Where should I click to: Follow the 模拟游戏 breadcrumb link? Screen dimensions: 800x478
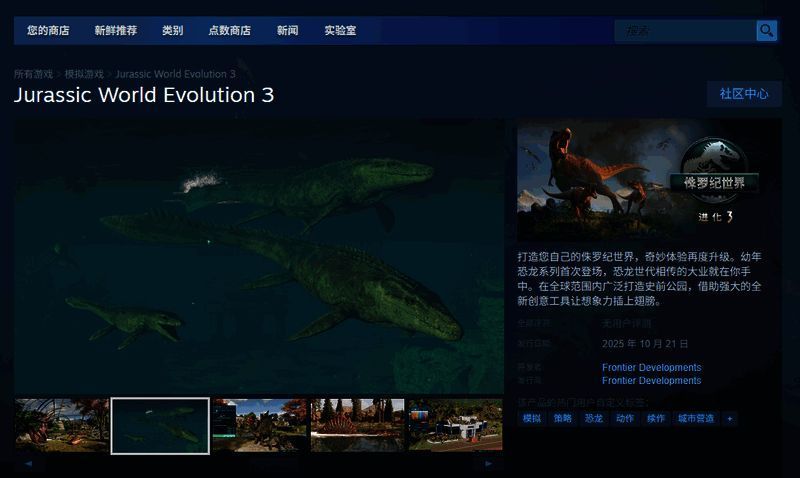tap(84, 74)
